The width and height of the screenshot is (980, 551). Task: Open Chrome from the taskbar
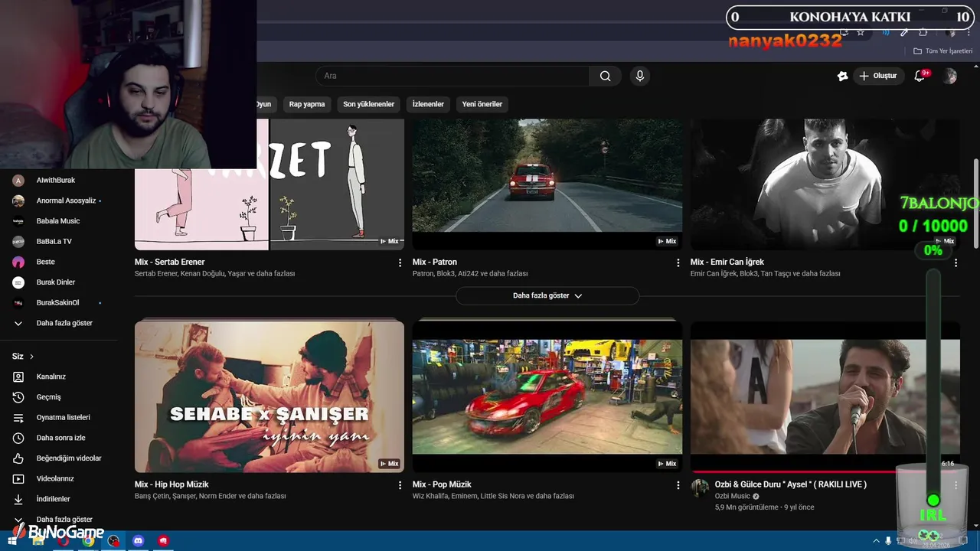88,541
